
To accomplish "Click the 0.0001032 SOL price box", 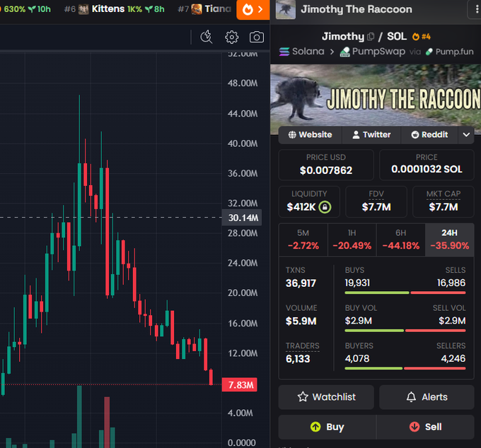I will [427, 165].
